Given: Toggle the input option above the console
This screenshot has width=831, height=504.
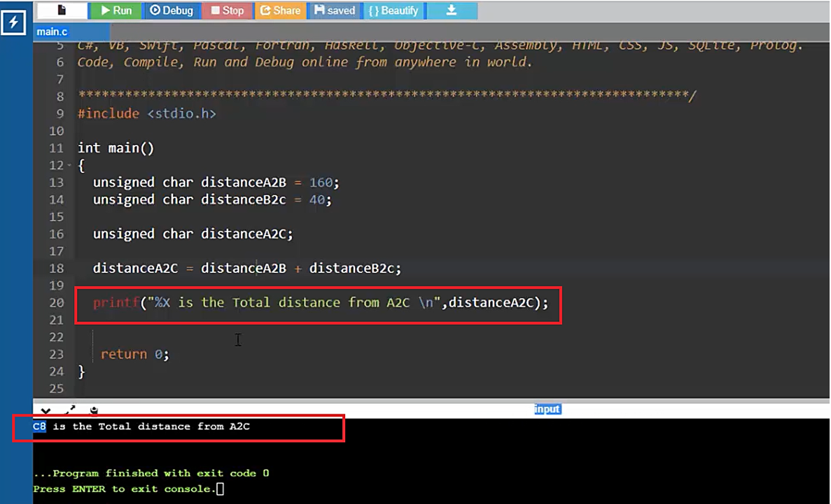Looking at the screenshot, I should (547, 409).
